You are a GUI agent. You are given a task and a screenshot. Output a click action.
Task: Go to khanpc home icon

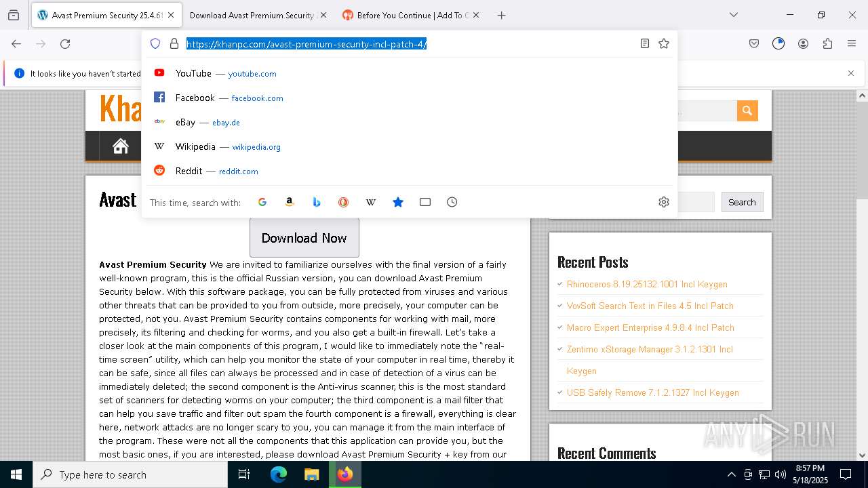pos(121,146)
